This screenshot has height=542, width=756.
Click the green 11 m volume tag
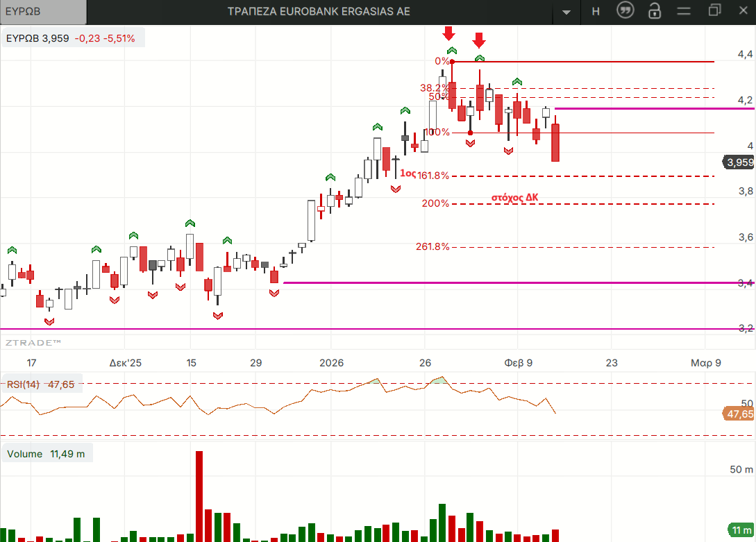coord(741,530)
